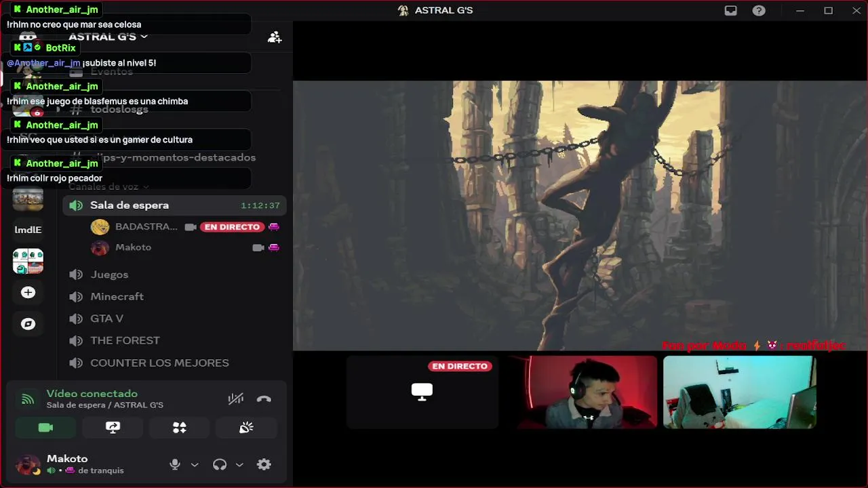868x488 pixels.
Task: Click the speaker icon beside Juegos
Action: coord(76,274)
